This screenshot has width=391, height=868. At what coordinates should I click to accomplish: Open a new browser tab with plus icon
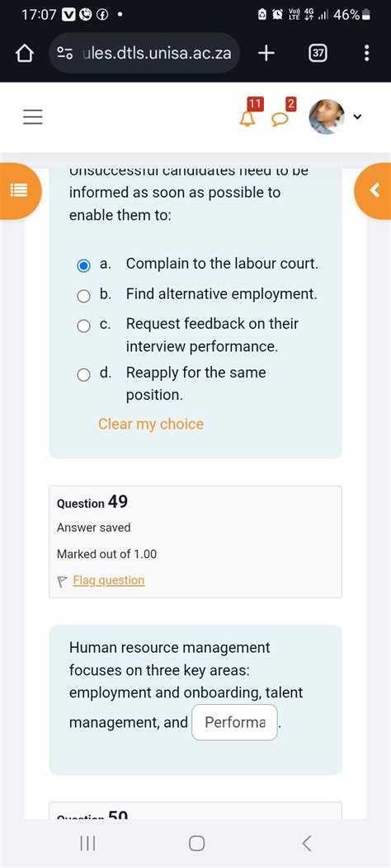[x=266, y=53]
